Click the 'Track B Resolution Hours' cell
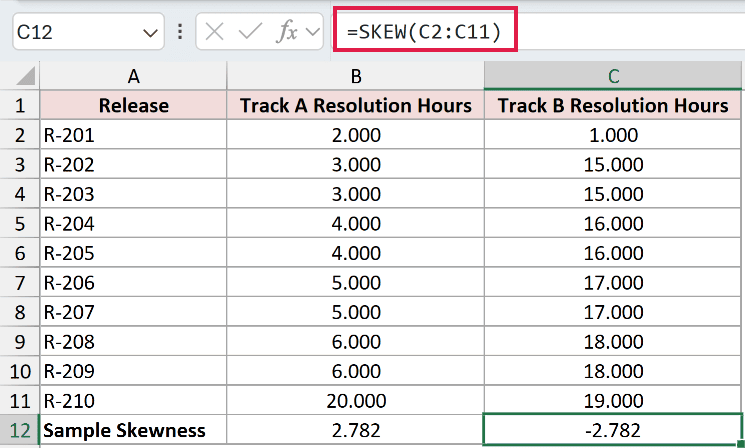 pyautogui.click(x=613, y=105)
